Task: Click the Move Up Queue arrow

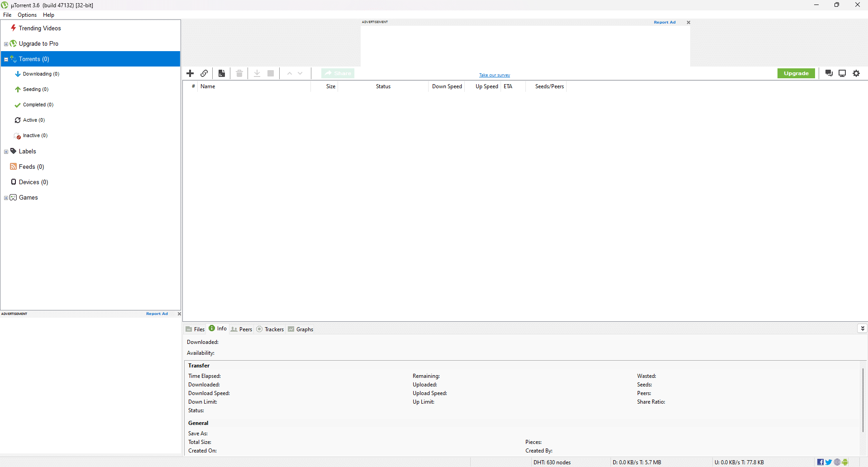Action: (x=289, y=73)
